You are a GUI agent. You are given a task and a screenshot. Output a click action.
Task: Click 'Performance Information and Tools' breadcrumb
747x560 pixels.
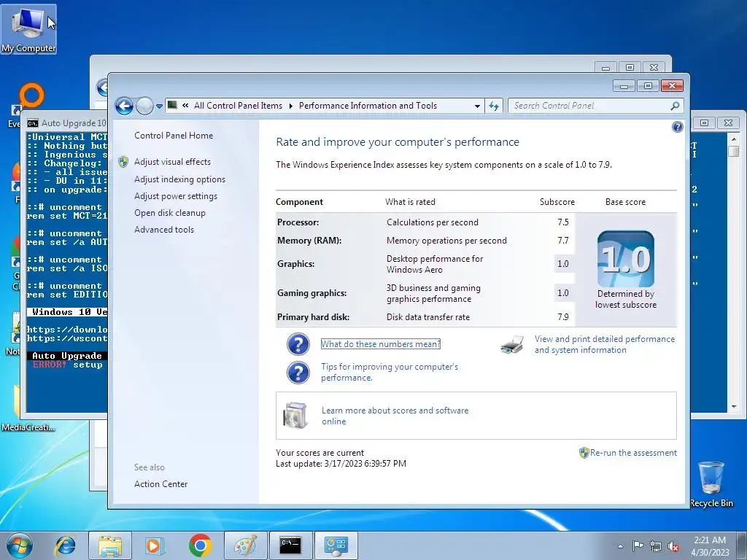(368, 106)
